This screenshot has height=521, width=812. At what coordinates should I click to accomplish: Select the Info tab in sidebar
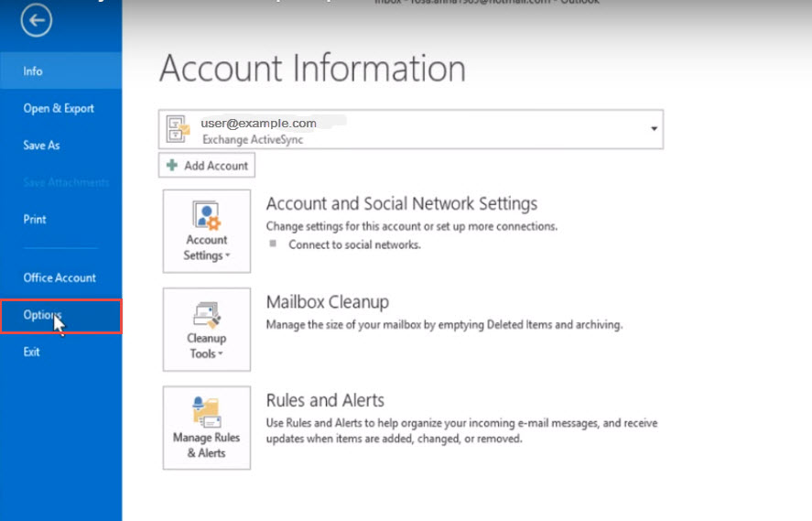tap(33, 71)
